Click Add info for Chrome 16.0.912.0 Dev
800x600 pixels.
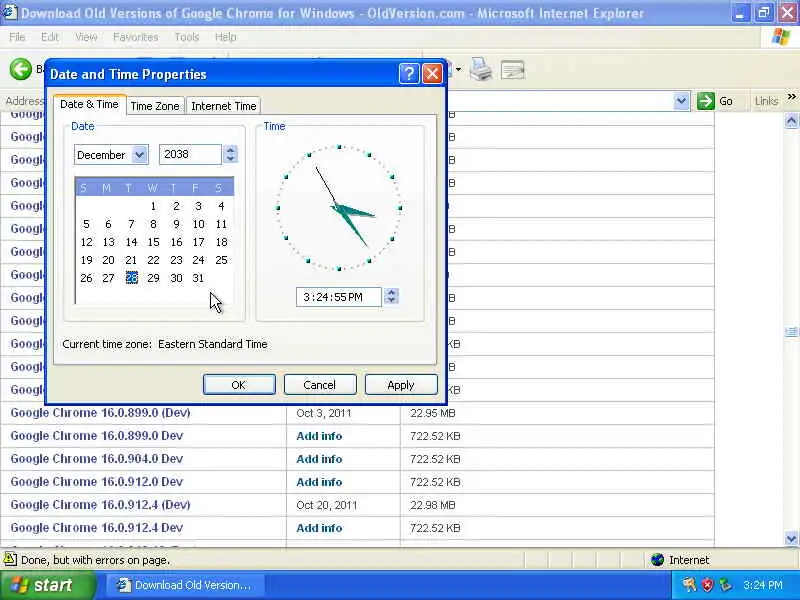point(319,482)
